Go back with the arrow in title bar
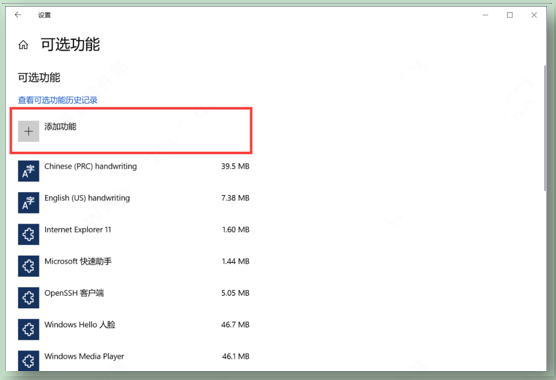Image resolution: width=556 pixels, height=380 pixels. [x=18, y=15]
